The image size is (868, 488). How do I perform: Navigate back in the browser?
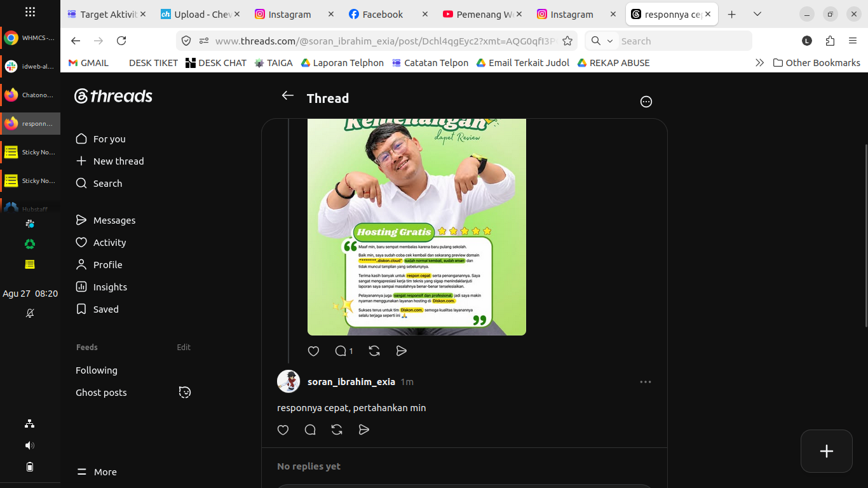[76, 41]
